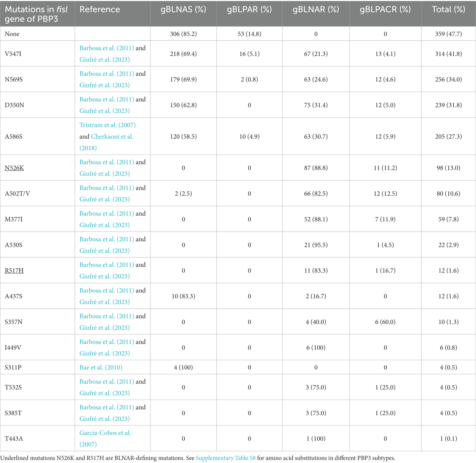The width and height of the screenshot is (476, 463).
Task: Open Barbosa et al. (2011) in R517H row
Action: pyautogui.click(x=107, y=265)
